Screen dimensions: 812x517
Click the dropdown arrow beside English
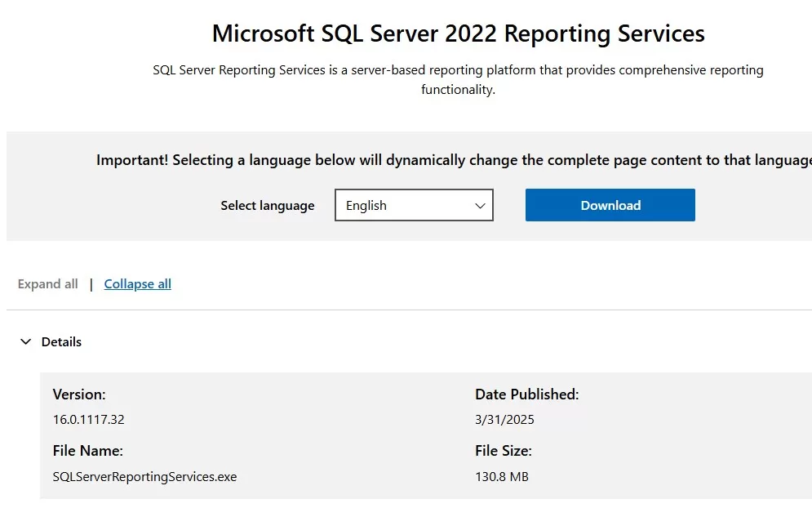pos(480,205)
